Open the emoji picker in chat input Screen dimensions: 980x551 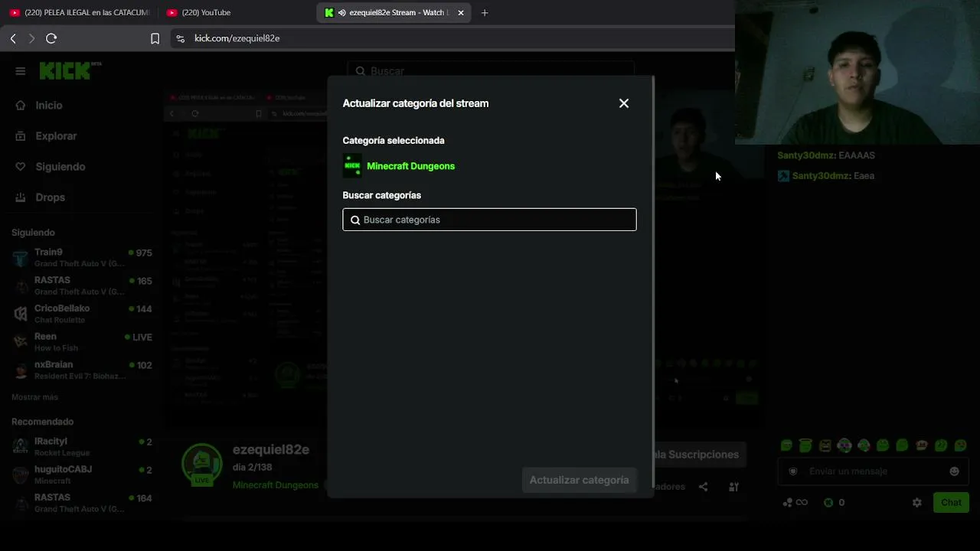tap(954, 471)
